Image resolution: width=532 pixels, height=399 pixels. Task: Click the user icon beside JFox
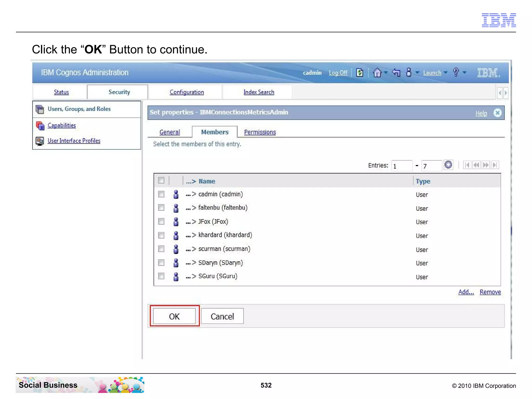[176, 222]
